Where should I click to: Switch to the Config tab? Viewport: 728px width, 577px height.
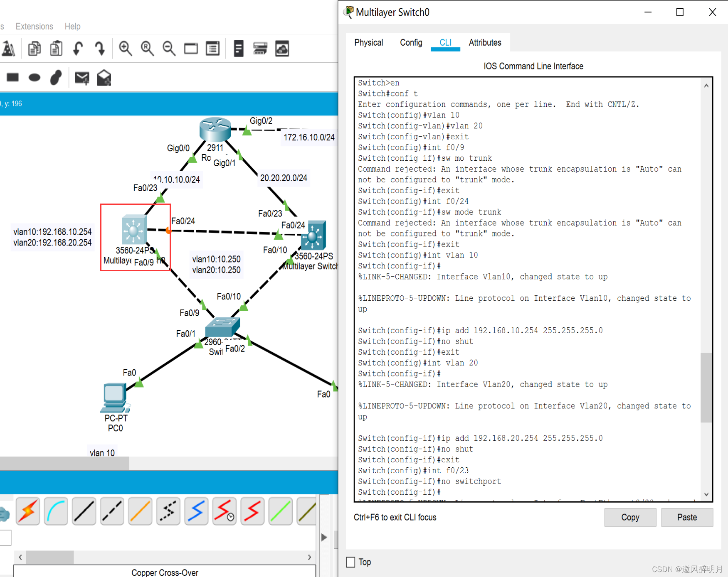tap(411, 42)
